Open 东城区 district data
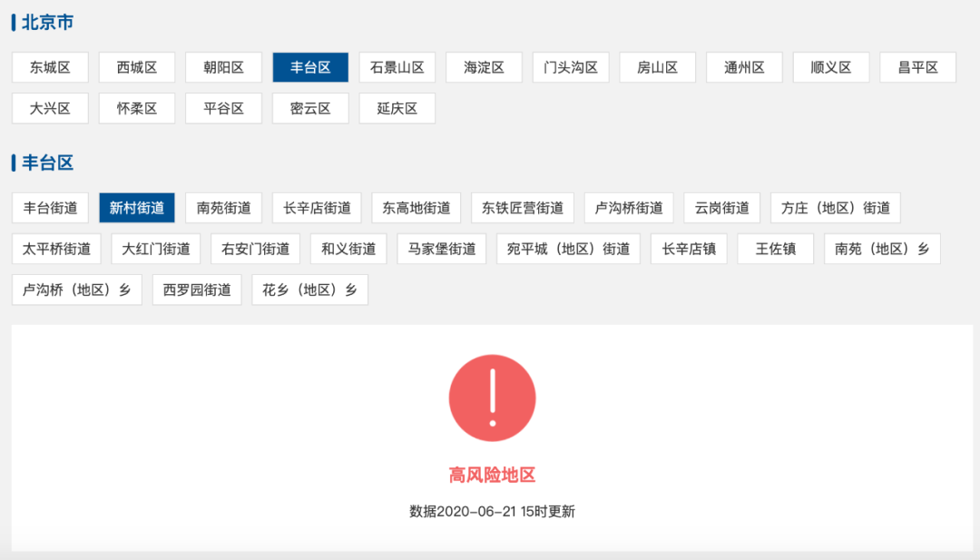This screenshot has width=980, height=560. (49, 67)
